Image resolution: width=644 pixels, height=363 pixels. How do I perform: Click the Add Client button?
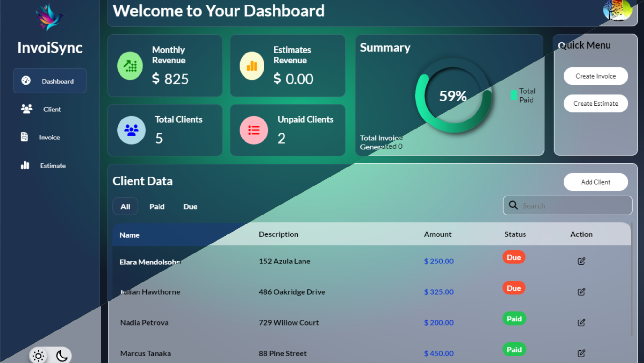[596, 182]
